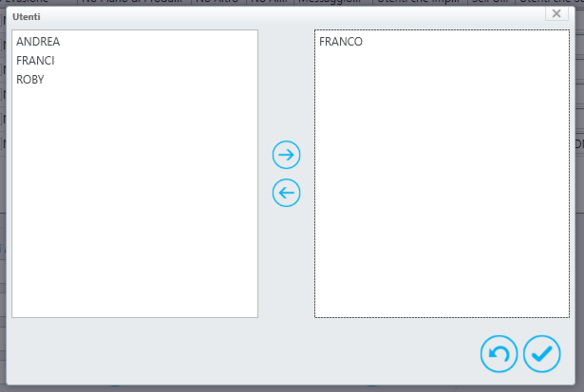Click the Messaggio column header behind dialog
Image resolution: width=584 pixels, height=392 pixels.
[330, 2]
